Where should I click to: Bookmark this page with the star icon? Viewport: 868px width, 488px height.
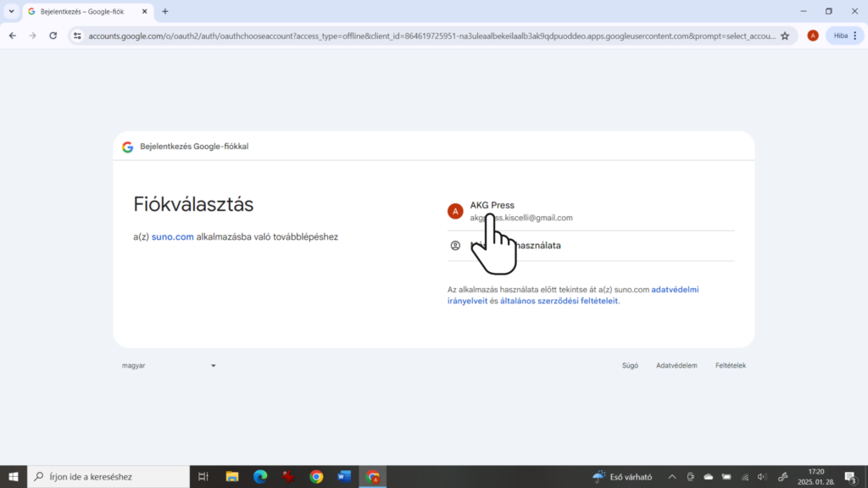(x=785, y=36)
